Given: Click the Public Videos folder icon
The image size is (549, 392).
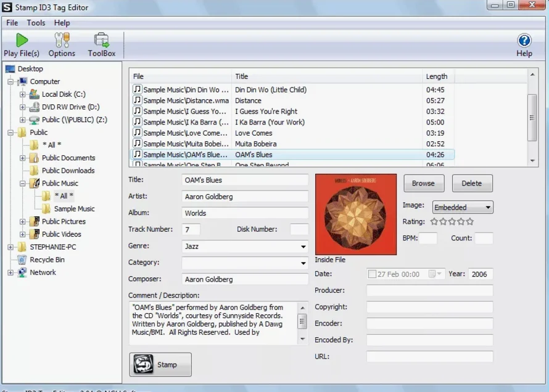Looking at the screenshot, I should (x=35, y=234).
